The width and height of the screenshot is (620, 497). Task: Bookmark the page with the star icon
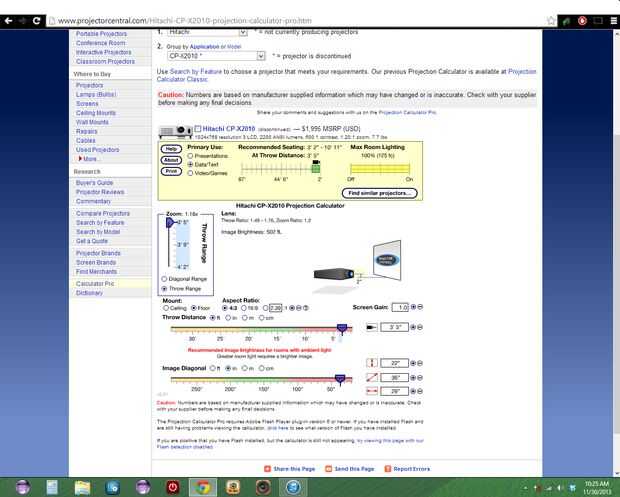click(x=551, y=21)
